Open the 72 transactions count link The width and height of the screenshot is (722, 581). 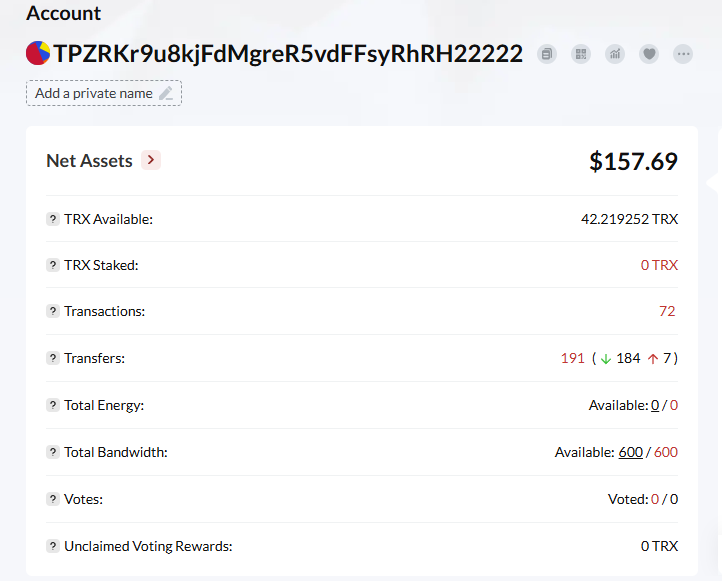click(x=667, y=311)
